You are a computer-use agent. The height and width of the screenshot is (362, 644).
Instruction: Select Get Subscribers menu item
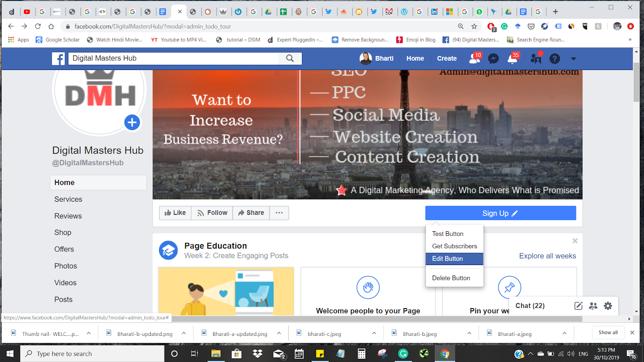tap(454, 246)
